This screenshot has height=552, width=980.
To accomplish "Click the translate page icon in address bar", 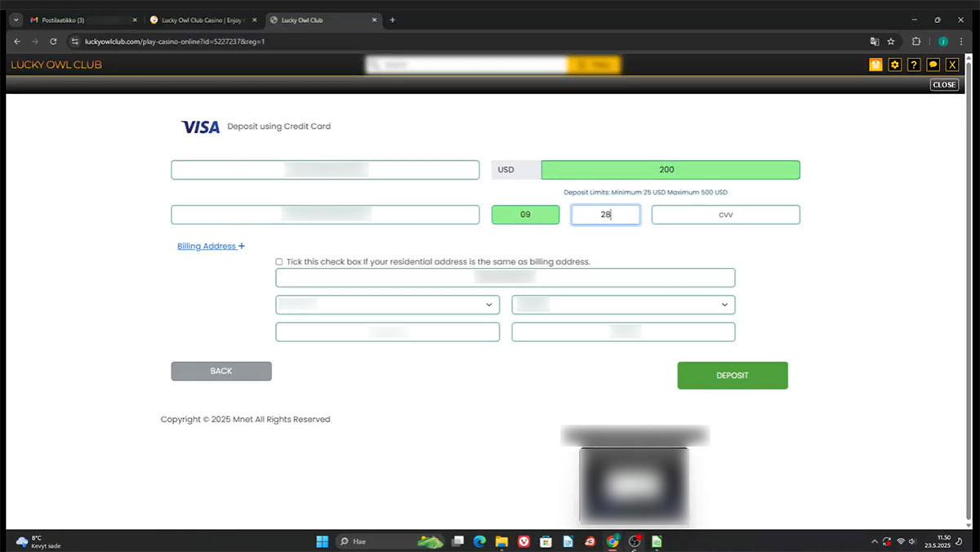I will (875, 41).
